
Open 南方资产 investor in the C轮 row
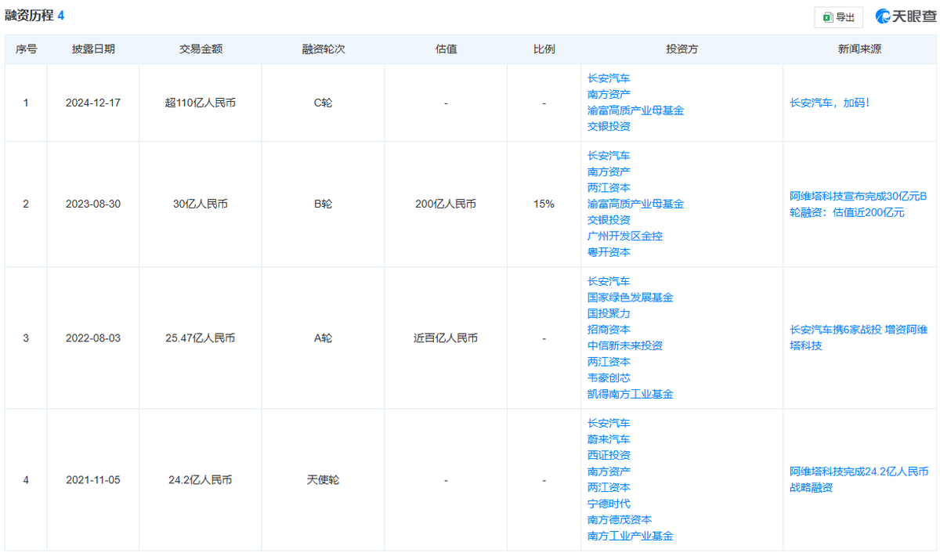(x=609, y=94)
